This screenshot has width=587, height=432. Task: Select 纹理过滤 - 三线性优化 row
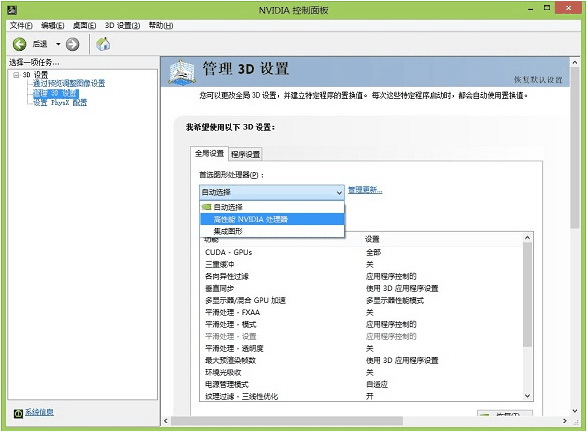point(361,396)
